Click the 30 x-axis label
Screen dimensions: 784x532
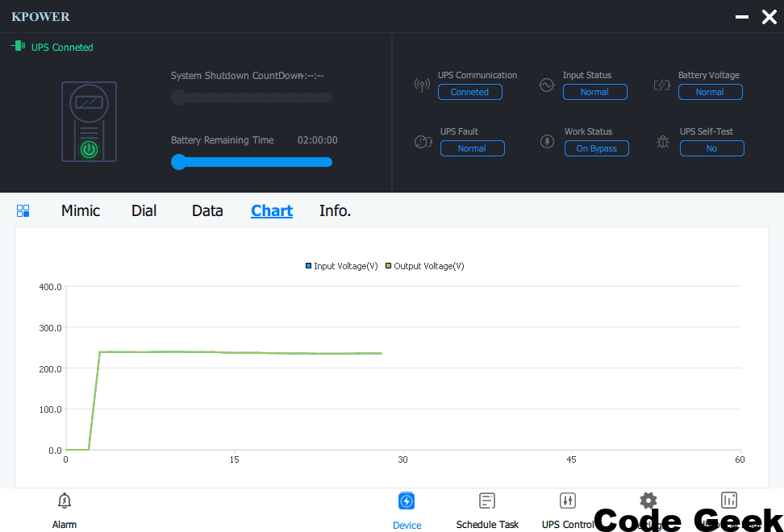point(403,459)
